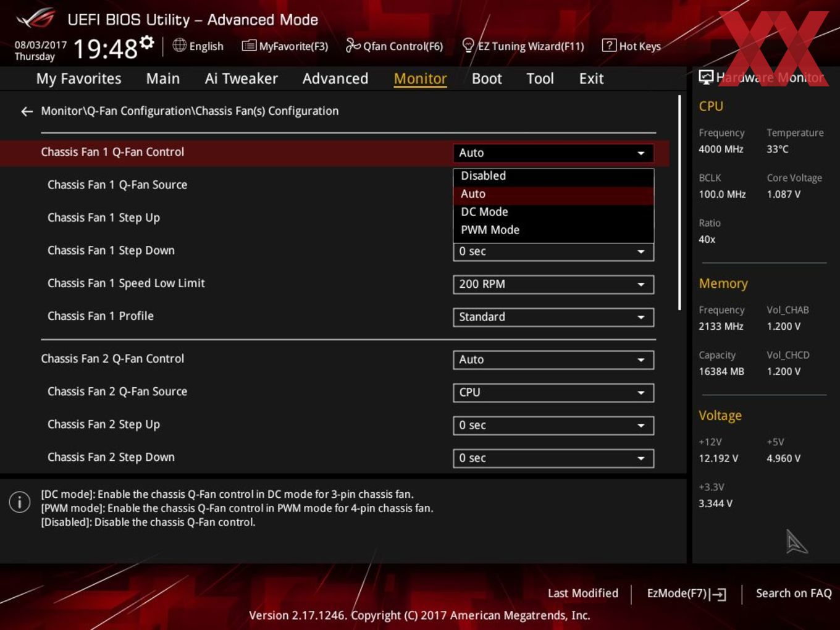The image size is (840, 630).
Task: Click the ROG logo icon
Action: [x=35, y=19]
